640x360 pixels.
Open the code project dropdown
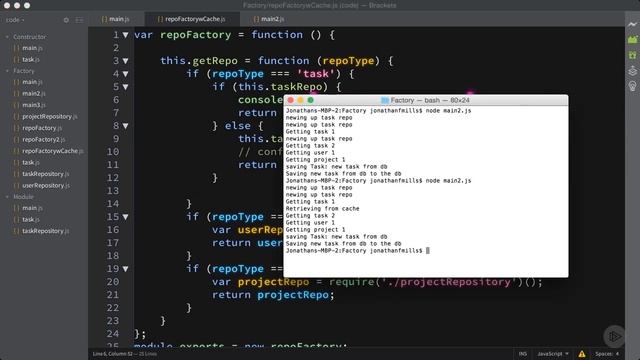pos(15,20)
